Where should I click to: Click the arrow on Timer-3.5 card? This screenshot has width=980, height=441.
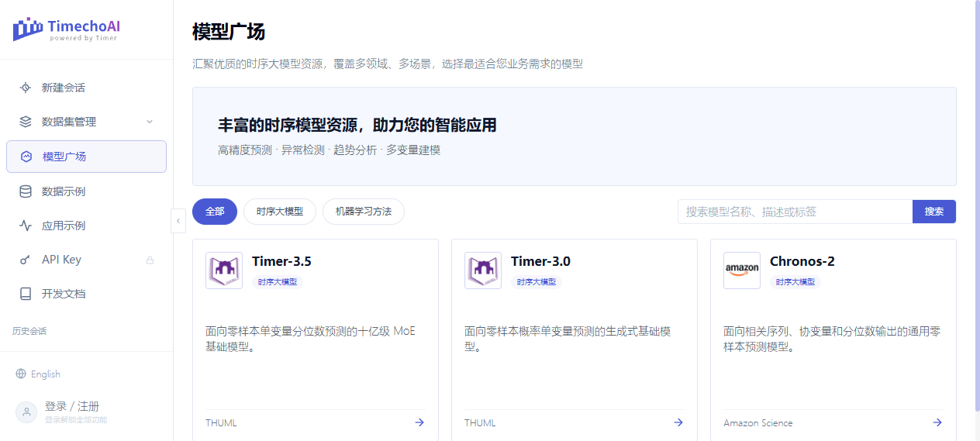(x=419, y=422)
